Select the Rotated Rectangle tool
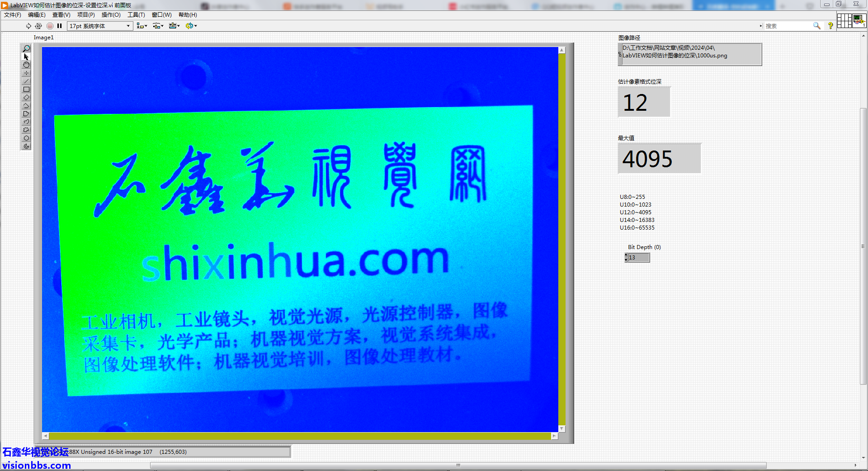The image size is (868, 471). click(26, 98)
